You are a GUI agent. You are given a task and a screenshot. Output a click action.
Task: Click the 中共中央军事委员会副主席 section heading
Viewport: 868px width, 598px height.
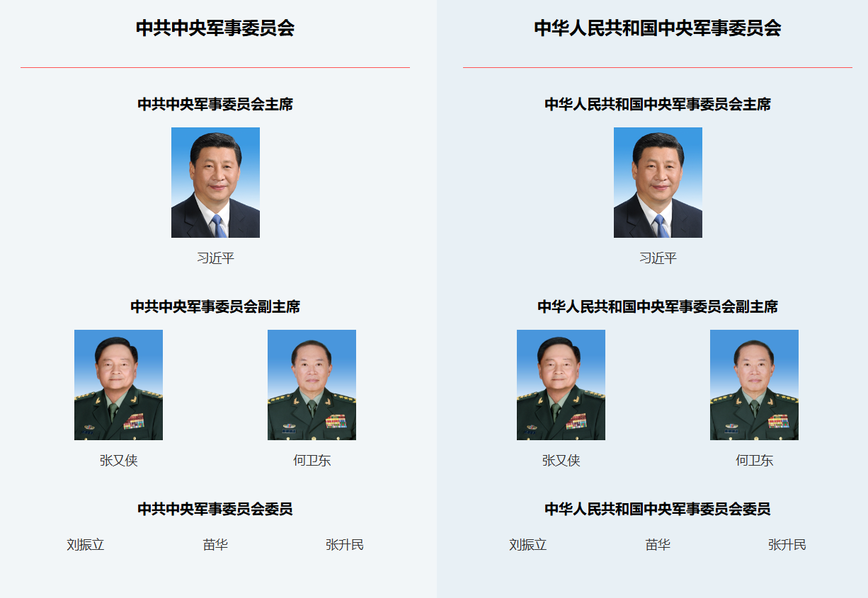pyautogui.click(x=215, y=306)
